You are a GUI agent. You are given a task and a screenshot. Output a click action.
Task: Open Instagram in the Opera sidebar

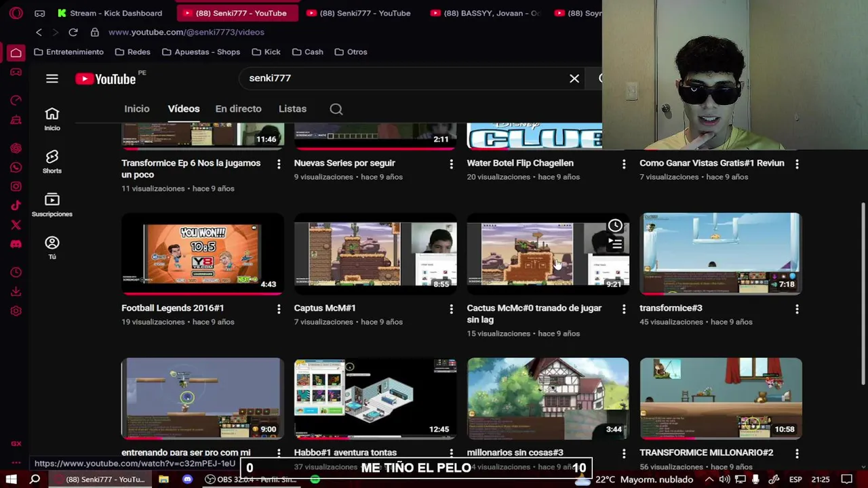point(16,186)
